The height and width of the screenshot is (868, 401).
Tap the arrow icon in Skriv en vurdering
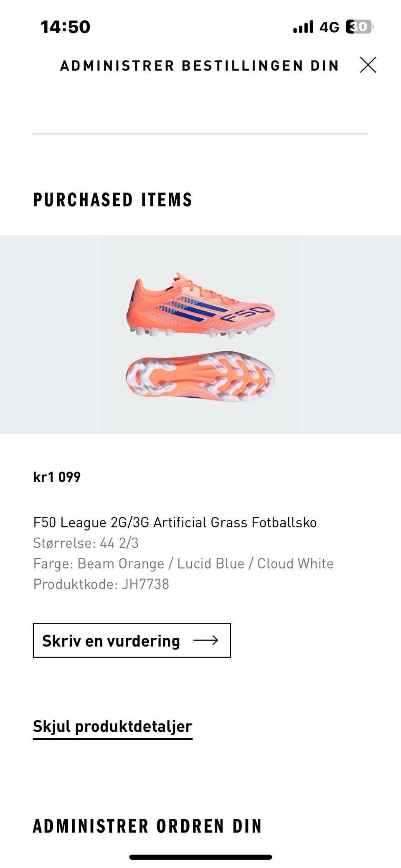[206, 640]
